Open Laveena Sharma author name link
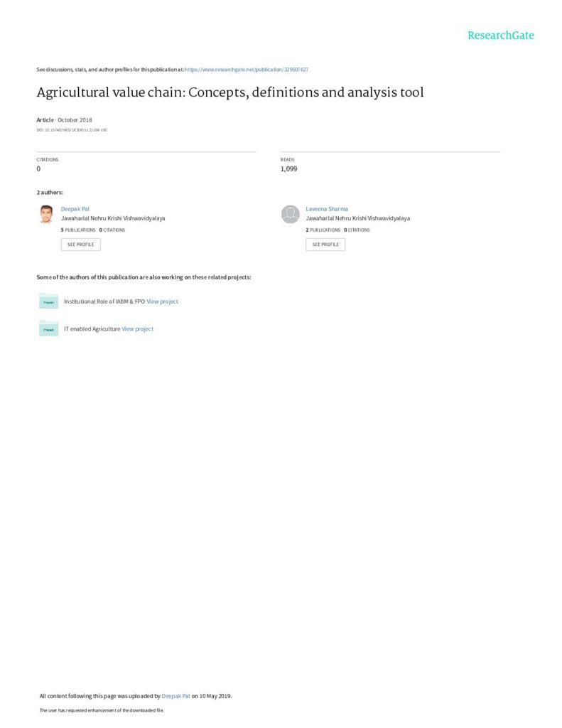562x728 pixels. tap(326, 209)
